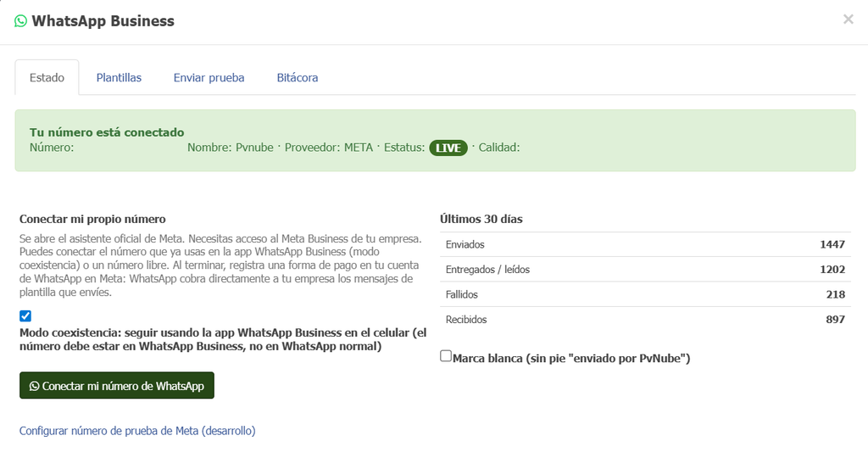Select the Recibidos row label
Viewport: 868px width, 469px height.
click(466, 320)
